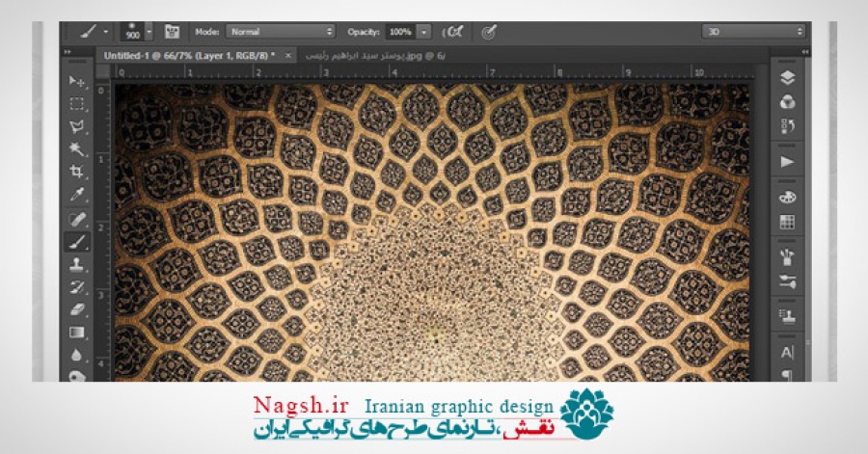Open the Opacity slider dropdown arrow

click(x=423, y=32)
